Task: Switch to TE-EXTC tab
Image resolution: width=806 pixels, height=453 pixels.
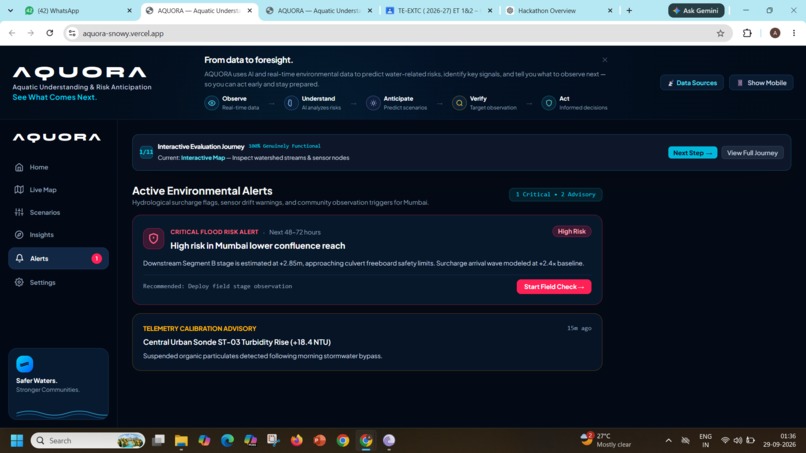Action: click(x=439, y=10)
